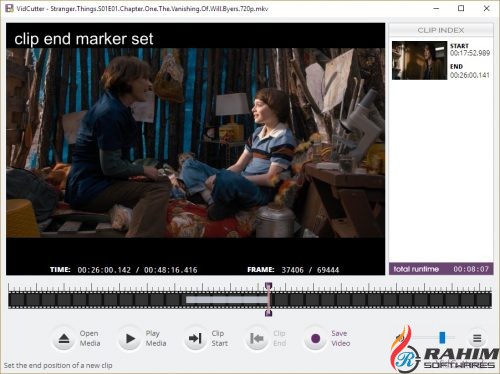Click the 'Clip End' label
The width and height of the screenshot is (500, 374).
(x=279, y=338)
